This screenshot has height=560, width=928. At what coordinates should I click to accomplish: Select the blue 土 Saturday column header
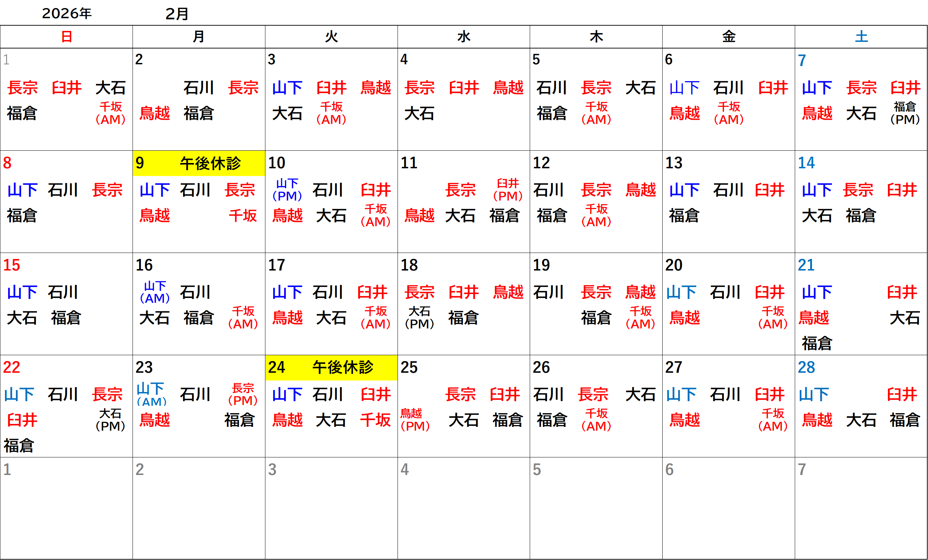861,37
